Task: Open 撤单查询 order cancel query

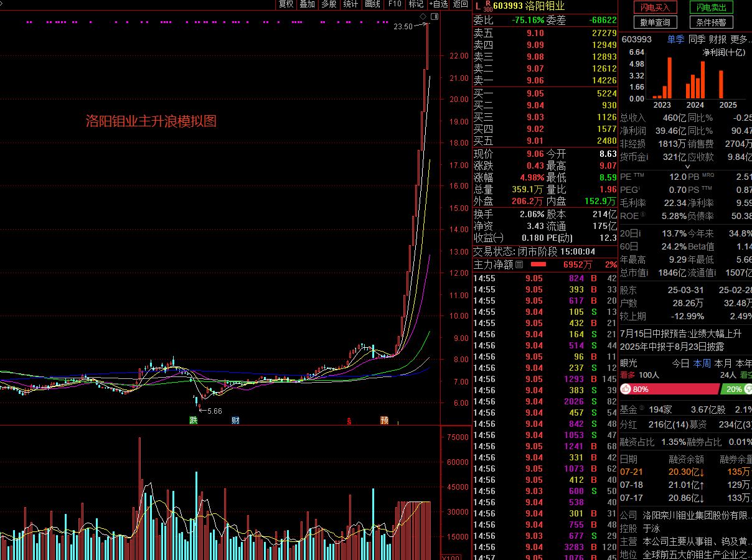Action: point(656,22)
